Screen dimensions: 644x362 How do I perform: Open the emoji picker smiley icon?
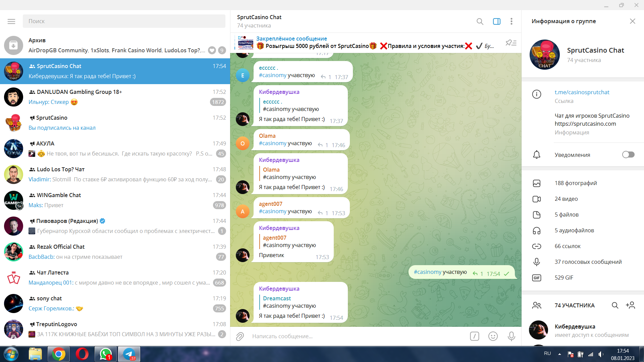pos(493,336)
